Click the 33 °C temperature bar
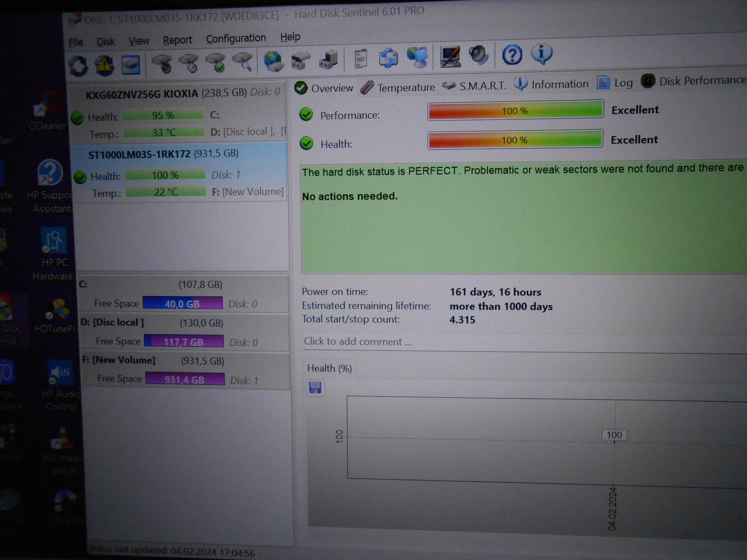 [x=164, y=132]
